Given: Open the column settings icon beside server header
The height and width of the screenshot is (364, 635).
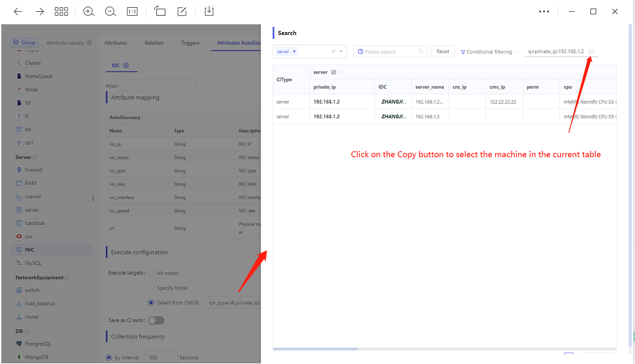Looking at the screenshot, I should [x=334, y=72].
